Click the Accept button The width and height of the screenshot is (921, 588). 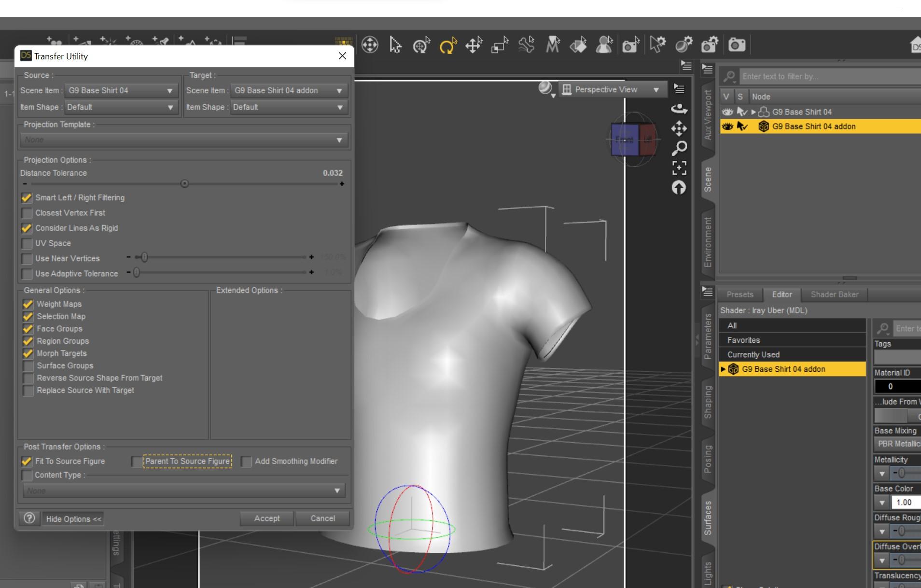(x=266, y=518)
